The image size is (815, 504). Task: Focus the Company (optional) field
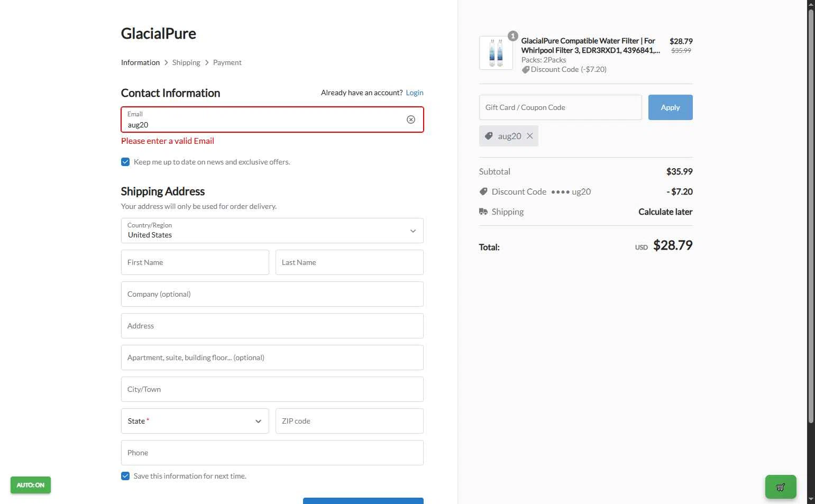[272, 294]
